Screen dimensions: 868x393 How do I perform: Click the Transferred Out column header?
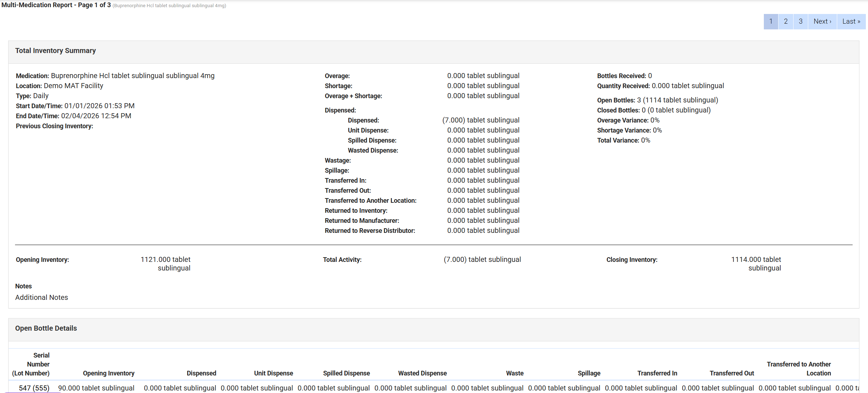(732, 373)
